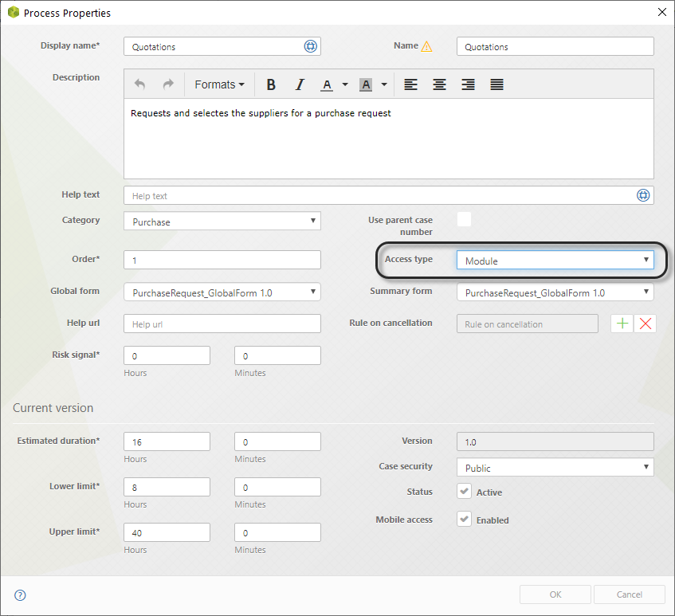Image resolution: width=675 pixels, height=616 pixels.
Task: Click the undo icon in description toolbar
Action: pos(139,84)
